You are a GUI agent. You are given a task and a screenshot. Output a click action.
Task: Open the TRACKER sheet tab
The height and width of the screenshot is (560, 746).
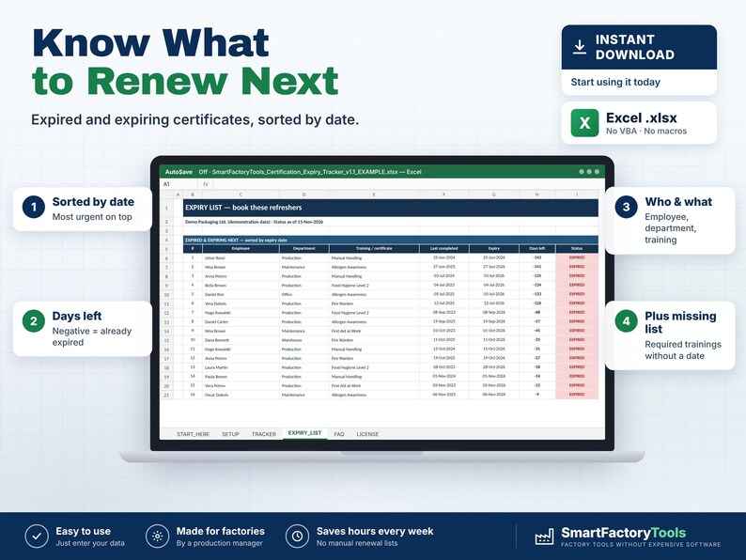[264, 434]
